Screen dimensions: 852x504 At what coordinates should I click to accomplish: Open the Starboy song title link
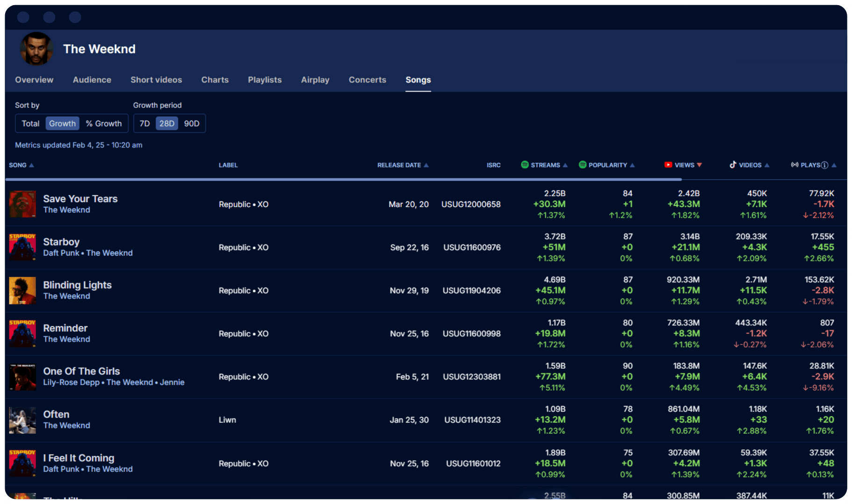coord(61,242)
